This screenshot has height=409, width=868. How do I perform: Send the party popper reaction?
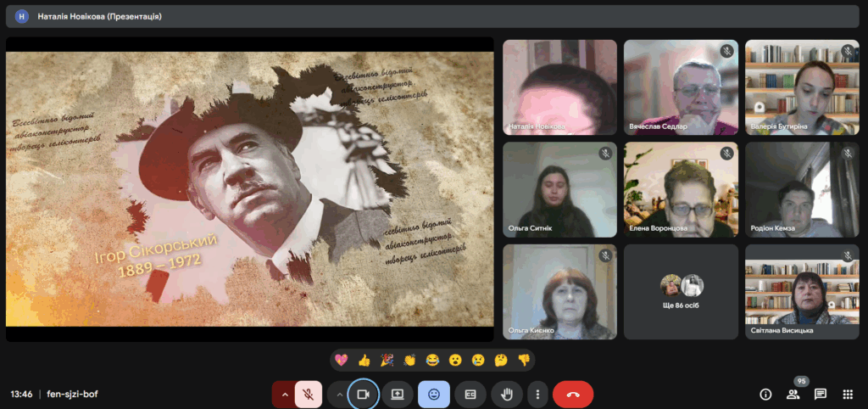point(387,360)
